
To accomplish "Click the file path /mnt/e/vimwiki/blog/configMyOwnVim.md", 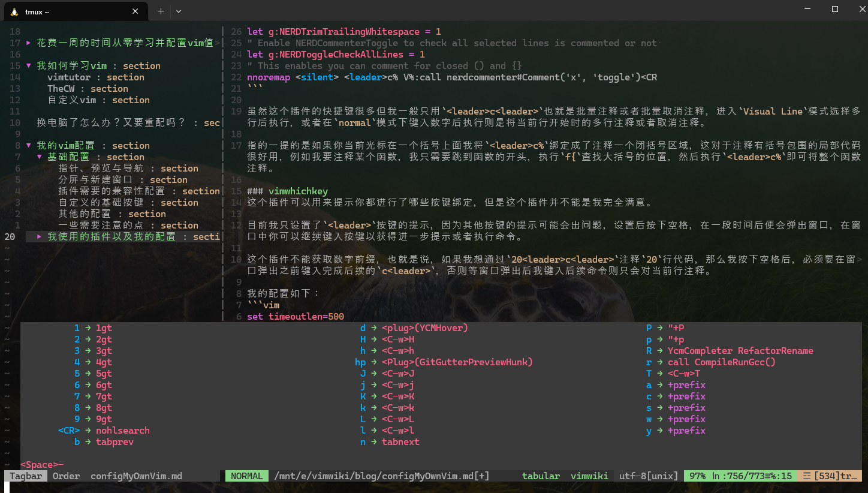I will 382,476.
